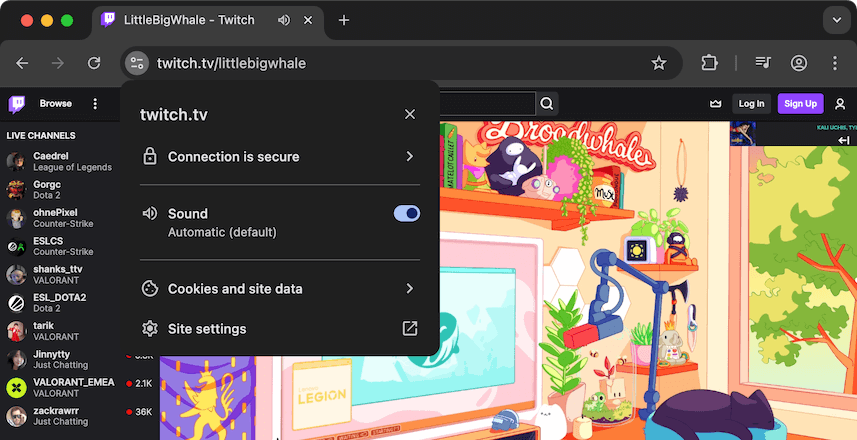857x440 pixels.
Task: Click the address bar URL twitch.tv/littlebigwhale
Action: coord(232,63)
